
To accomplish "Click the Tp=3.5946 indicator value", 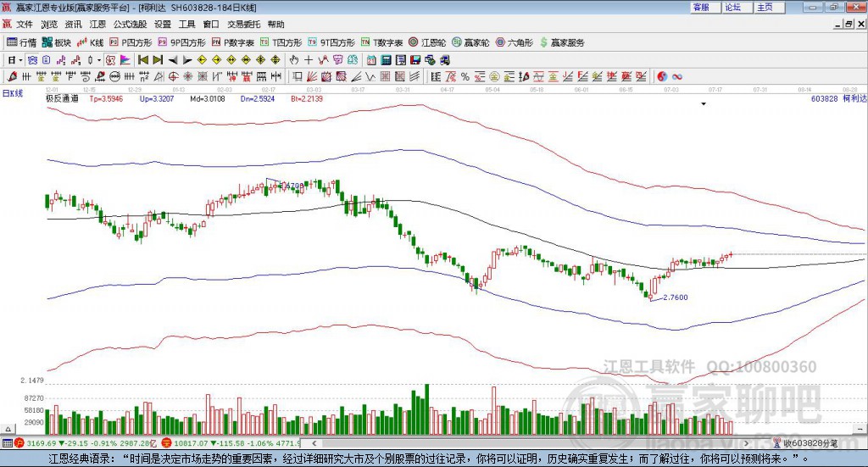I will [x=106, y=98].
